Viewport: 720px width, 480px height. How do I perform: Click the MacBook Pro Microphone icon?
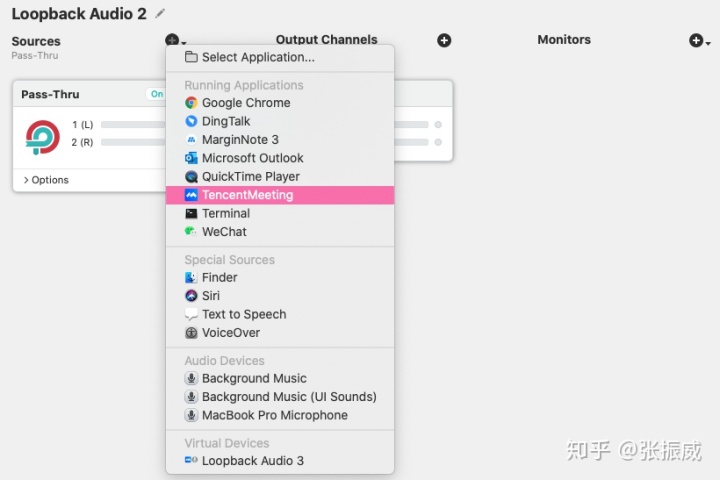coord(191,415)
